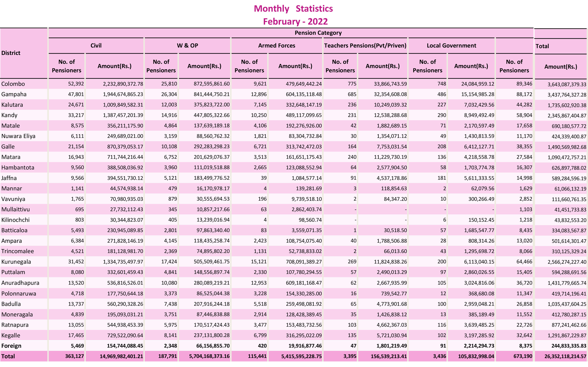Click the Moneragala district label
588x367 pixels.
tap(17, 315)
